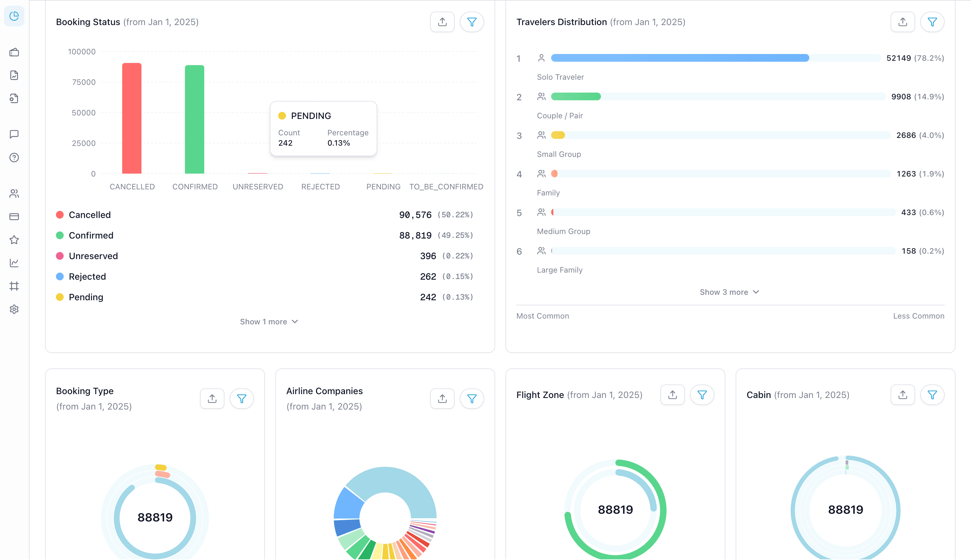The height and width of the screenshot is (560, 971).
Task: Click the Medium Group label
Action: 563,231
